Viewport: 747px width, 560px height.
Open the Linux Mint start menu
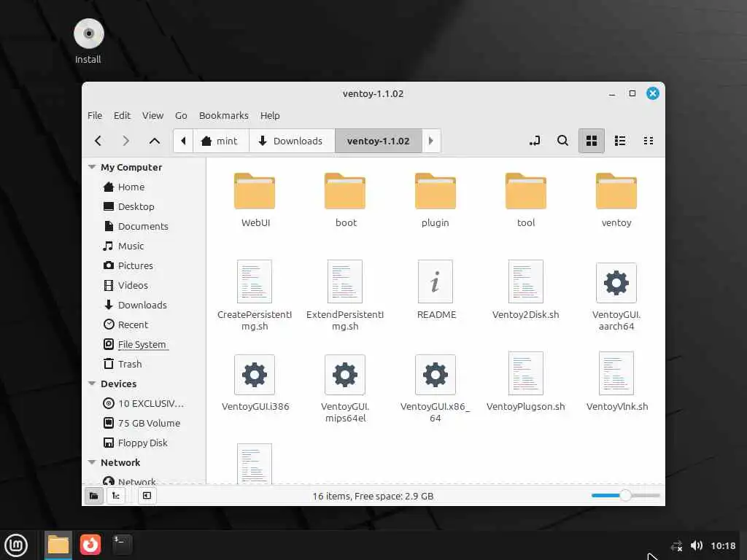[16, 545]
